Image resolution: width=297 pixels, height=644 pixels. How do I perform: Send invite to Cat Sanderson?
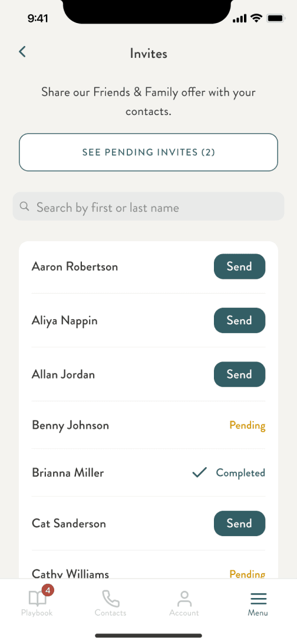click(x=240, y=523)
